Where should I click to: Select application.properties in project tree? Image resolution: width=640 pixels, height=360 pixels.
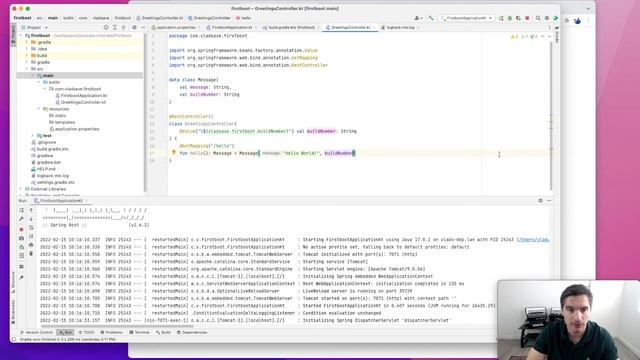click(x=74, y=129)
